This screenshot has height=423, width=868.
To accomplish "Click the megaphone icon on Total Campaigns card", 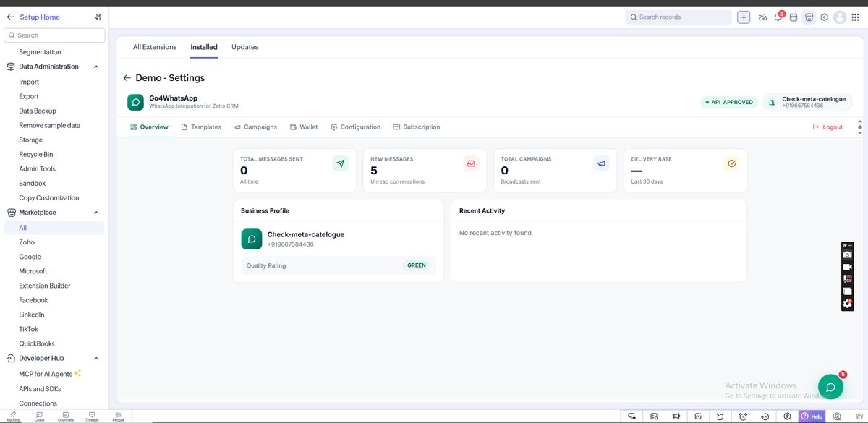I will pos(602,163).
